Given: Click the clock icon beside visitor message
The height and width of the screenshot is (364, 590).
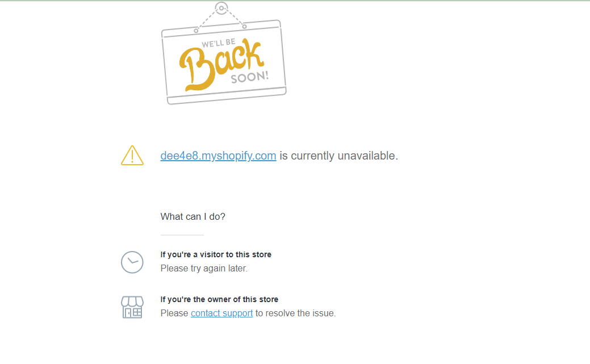Looking at the screenshot, I should click(x=132, y=262).
